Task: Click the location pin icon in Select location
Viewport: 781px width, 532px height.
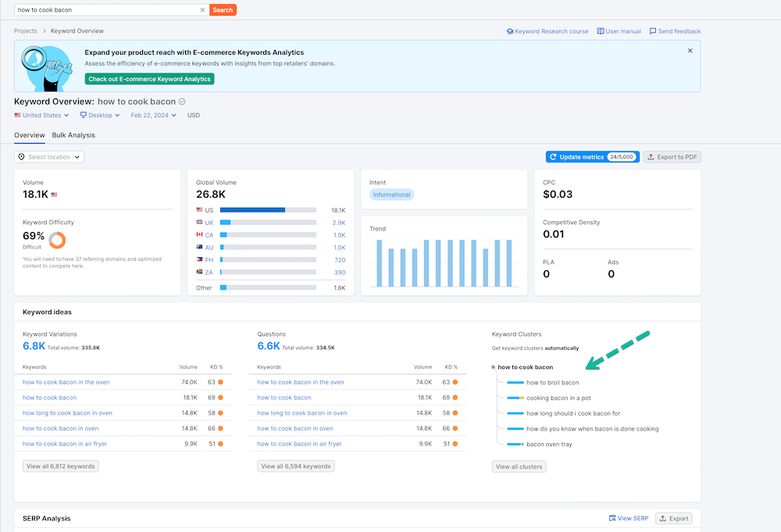Action: coord(22,156)
